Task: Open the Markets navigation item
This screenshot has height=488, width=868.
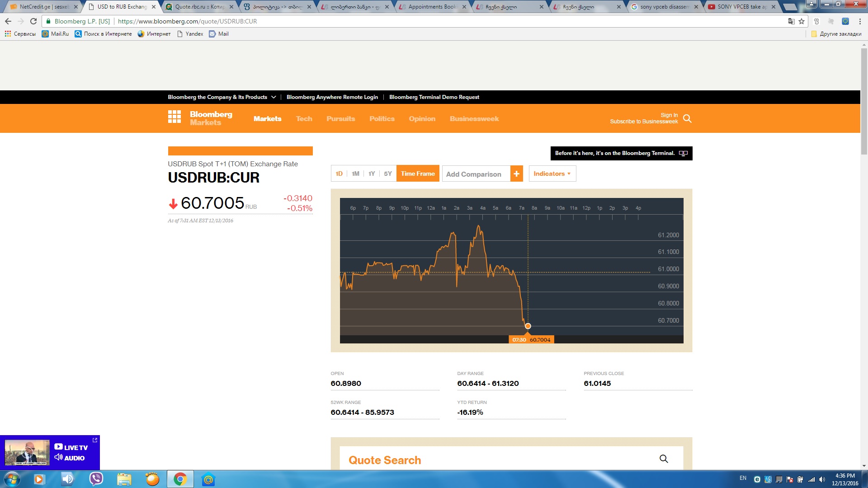Action: point(267,119)
